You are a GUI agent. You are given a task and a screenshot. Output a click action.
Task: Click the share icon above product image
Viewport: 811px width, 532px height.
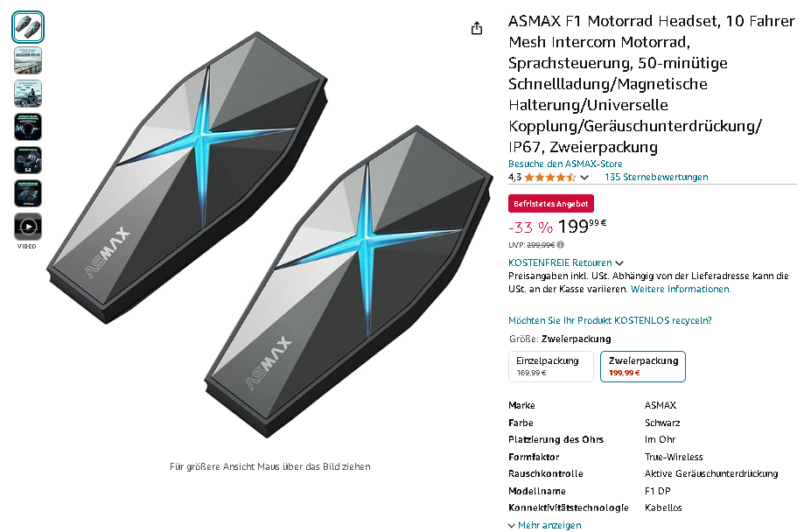[x=476, y=29]
